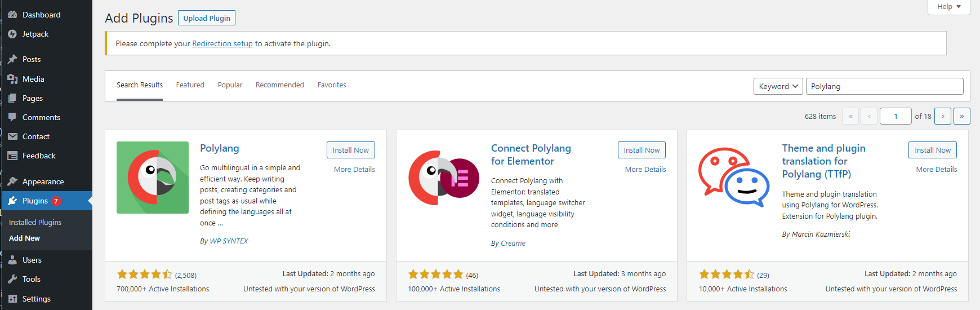Screen dimensions: 980x310
Task: Select Add New submenu item
Action: (x=24, y=238)
